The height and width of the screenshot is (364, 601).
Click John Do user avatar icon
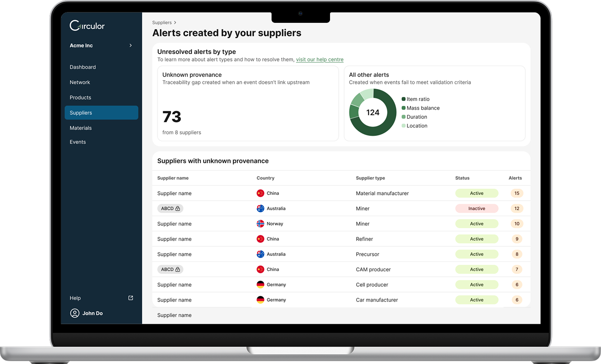(75, 313)
